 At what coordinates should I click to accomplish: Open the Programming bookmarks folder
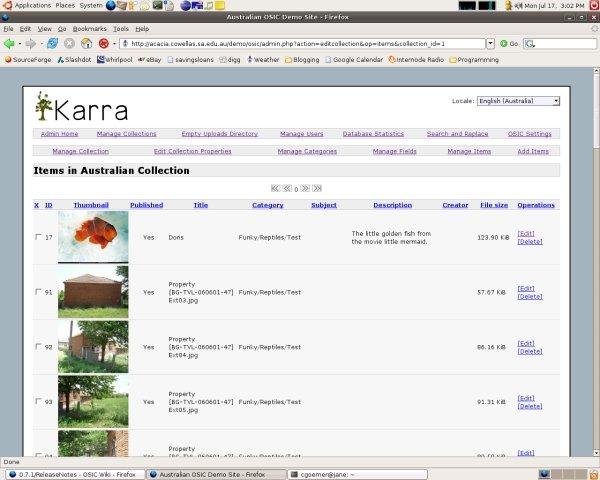(x=477, y=59)
